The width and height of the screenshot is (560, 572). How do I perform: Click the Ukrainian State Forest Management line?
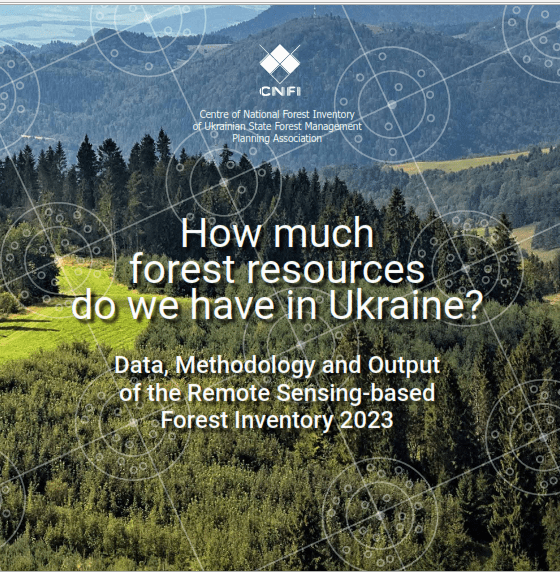click(x=277, y=126)
